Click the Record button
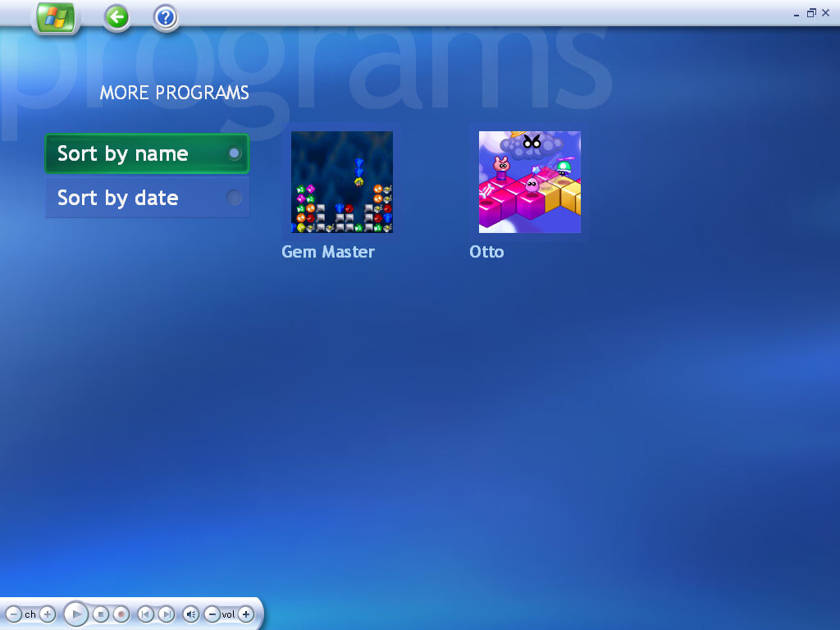 tap(121, 614)
